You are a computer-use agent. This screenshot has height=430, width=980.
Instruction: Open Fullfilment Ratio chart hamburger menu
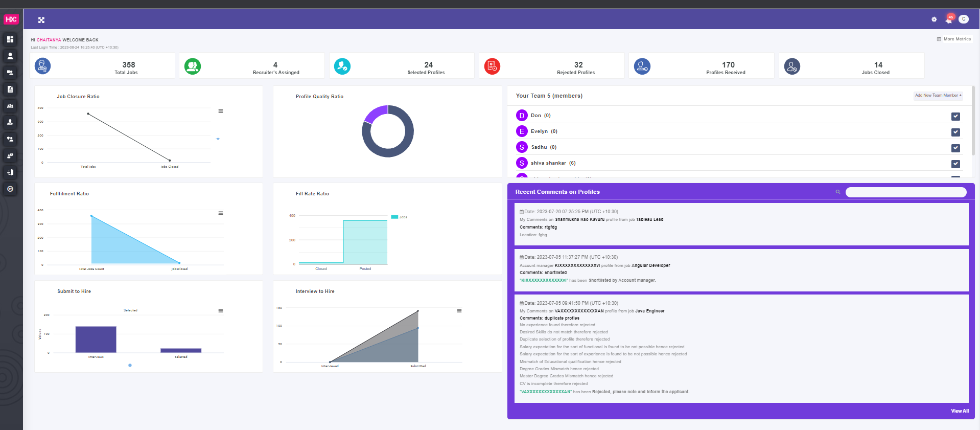(221, 213)
